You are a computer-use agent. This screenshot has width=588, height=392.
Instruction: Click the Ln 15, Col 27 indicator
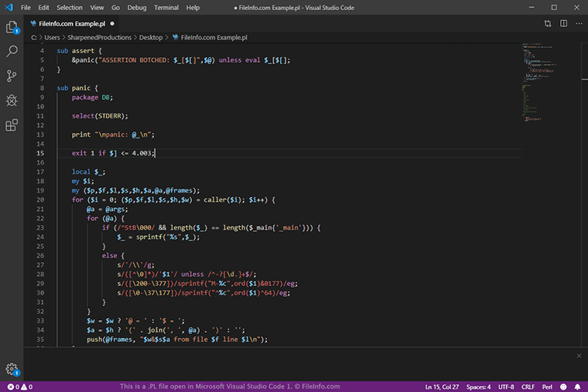coord(444,386)
